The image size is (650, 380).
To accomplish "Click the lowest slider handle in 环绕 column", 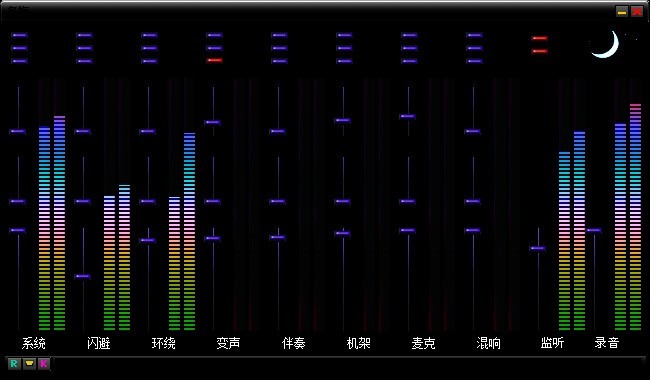I will (x=148, y=240).
